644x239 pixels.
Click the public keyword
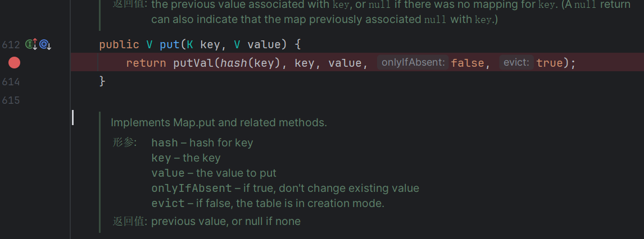pos(119,44)
